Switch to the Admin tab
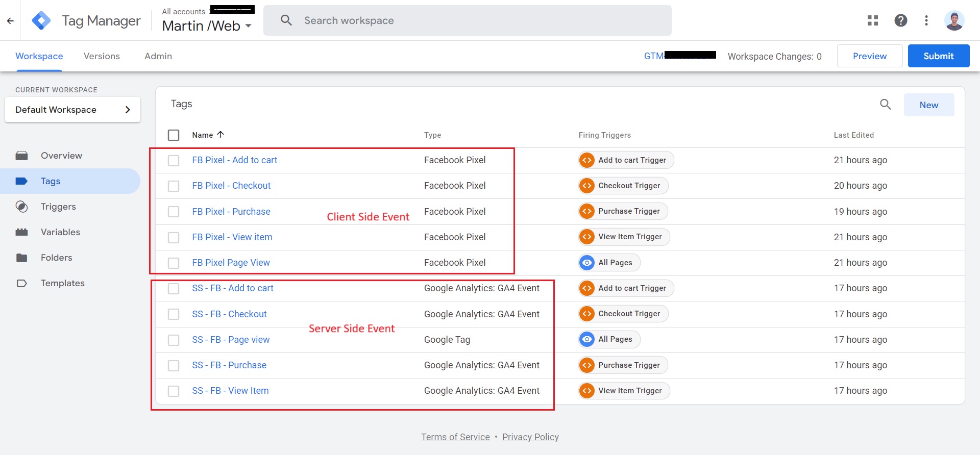This screenshot has height=455, width=980. click(x=158, y=56)
